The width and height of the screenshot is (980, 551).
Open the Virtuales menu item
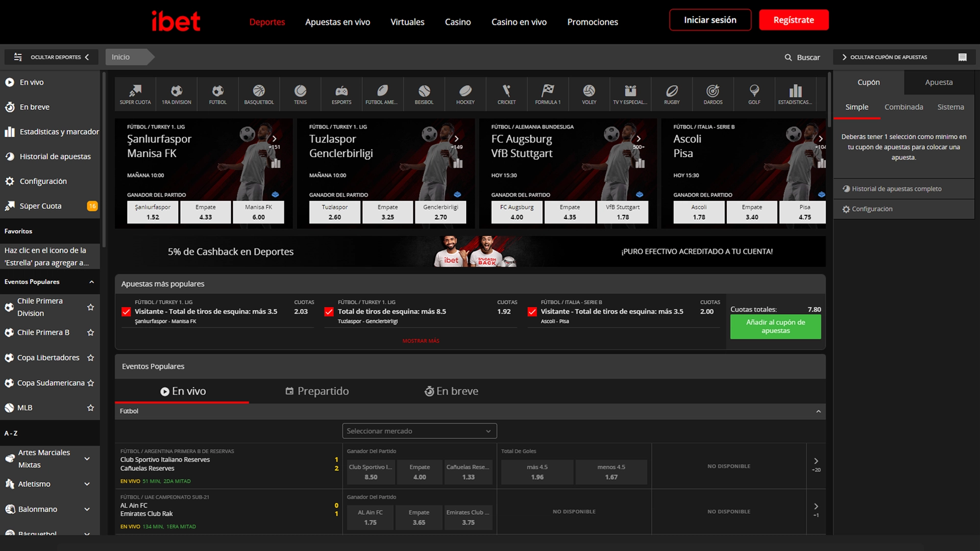click(407, 22)
